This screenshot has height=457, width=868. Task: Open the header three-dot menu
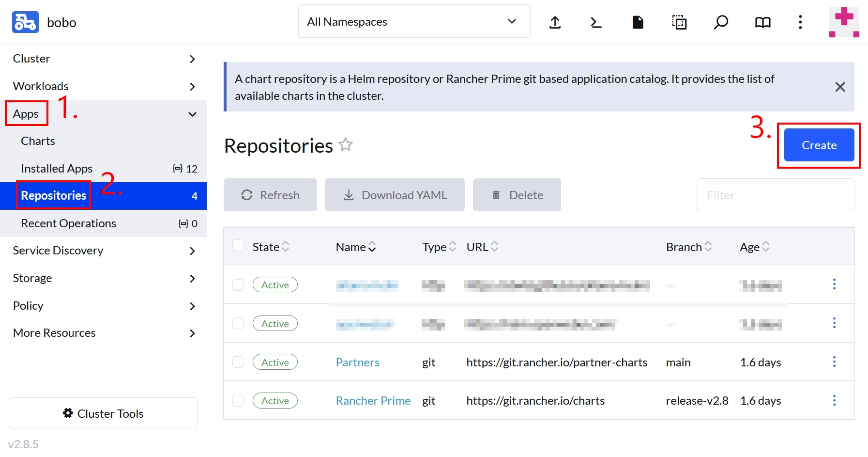800,22
